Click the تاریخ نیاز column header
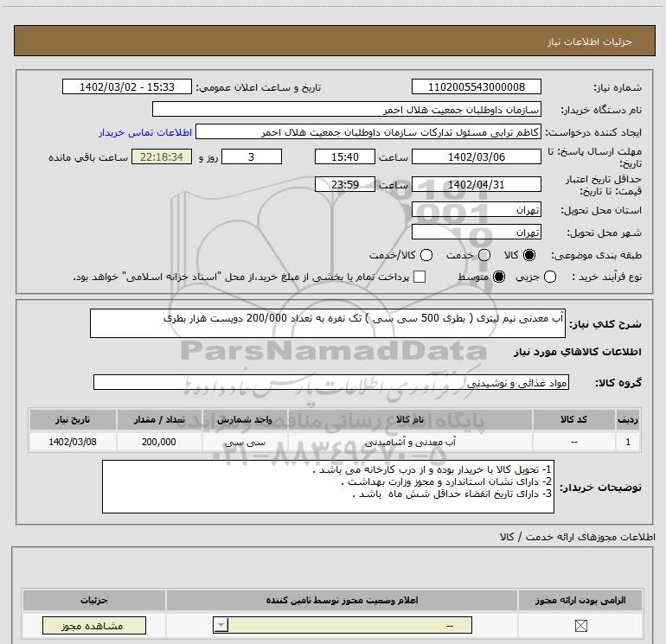This screenshot has width=666, height=644. pyautogui.click(x=72, y=419)
